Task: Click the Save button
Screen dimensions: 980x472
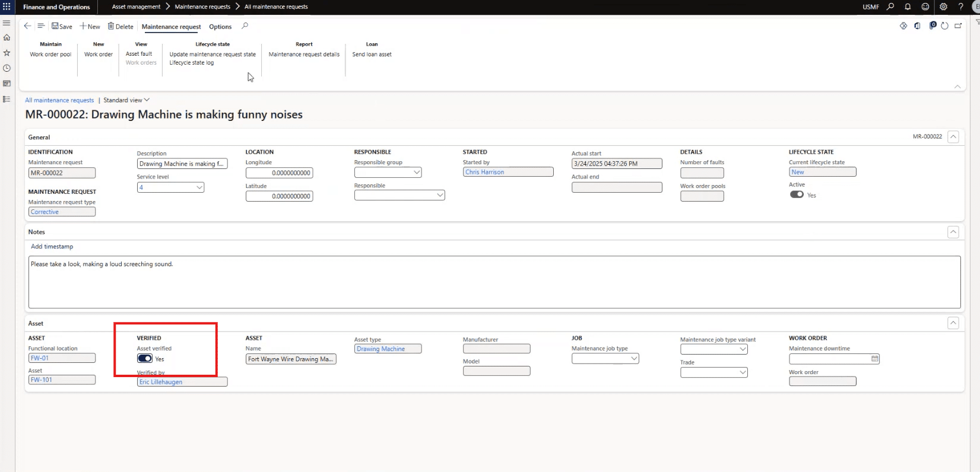Action: [x=62, y=27]
